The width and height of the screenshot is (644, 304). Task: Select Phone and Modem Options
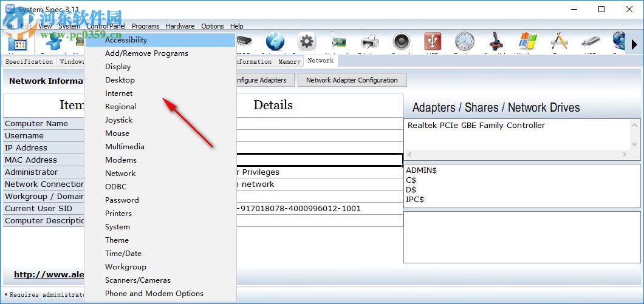pyautogui.click(x=160, y=293)
